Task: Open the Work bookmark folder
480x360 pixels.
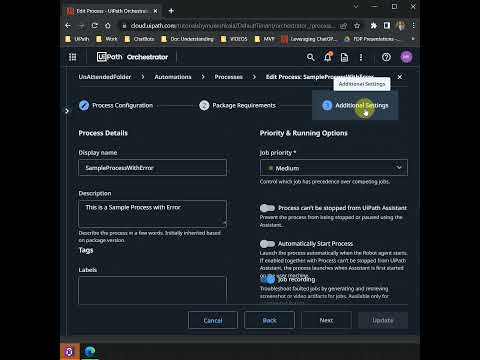Action: [107, 39]
